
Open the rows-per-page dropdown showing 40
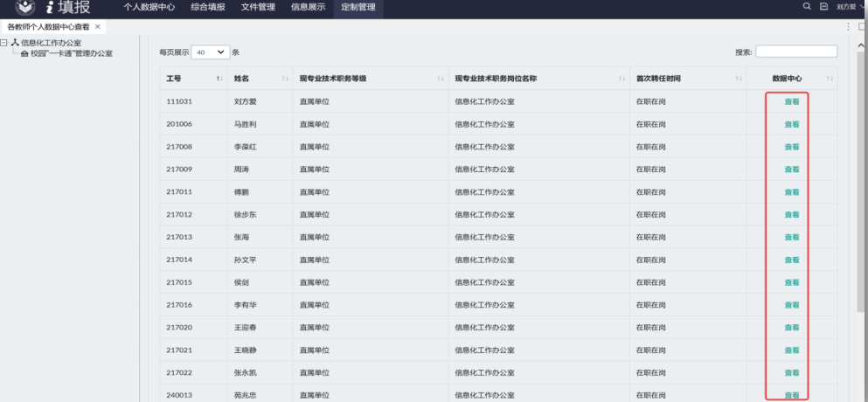pyautogui.click(x=210, y=52)
